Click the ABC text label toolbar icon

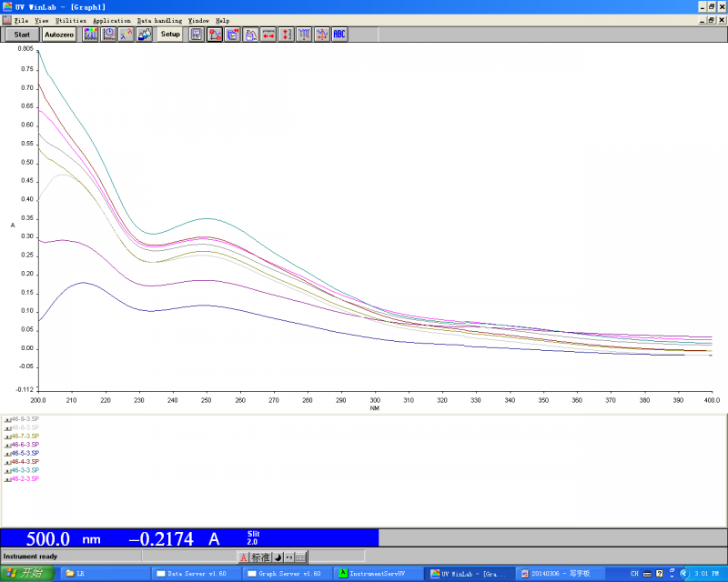click(x=339, y=35)
